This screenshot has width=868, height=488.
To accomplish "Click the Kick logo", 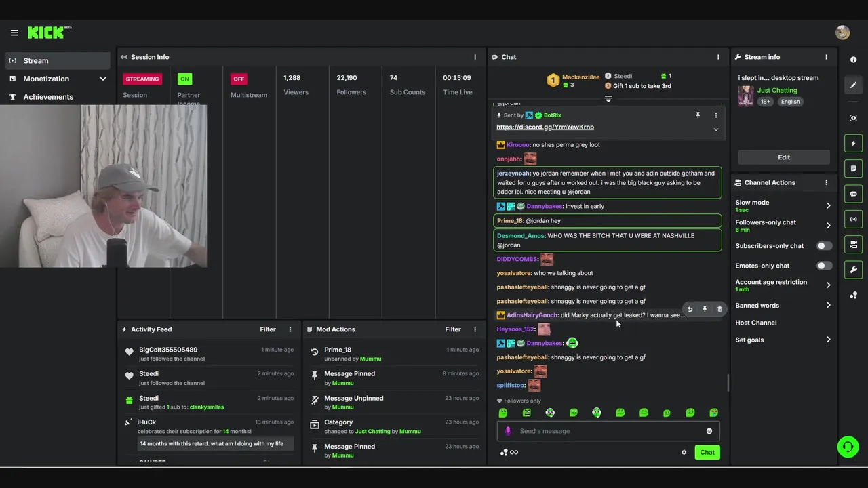I will pyautogui.click(x=50, y=32).
